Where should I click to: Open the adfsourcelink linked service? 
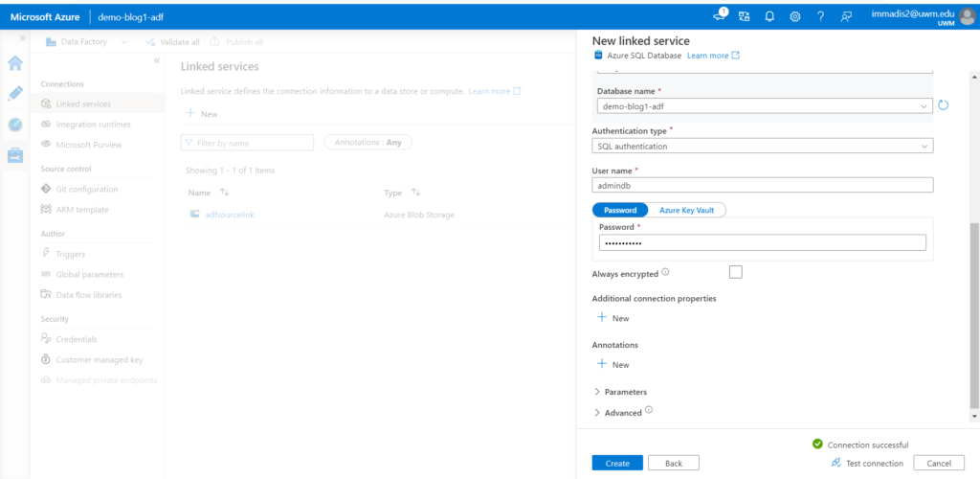pyautogui.click(x=230, y=215)
